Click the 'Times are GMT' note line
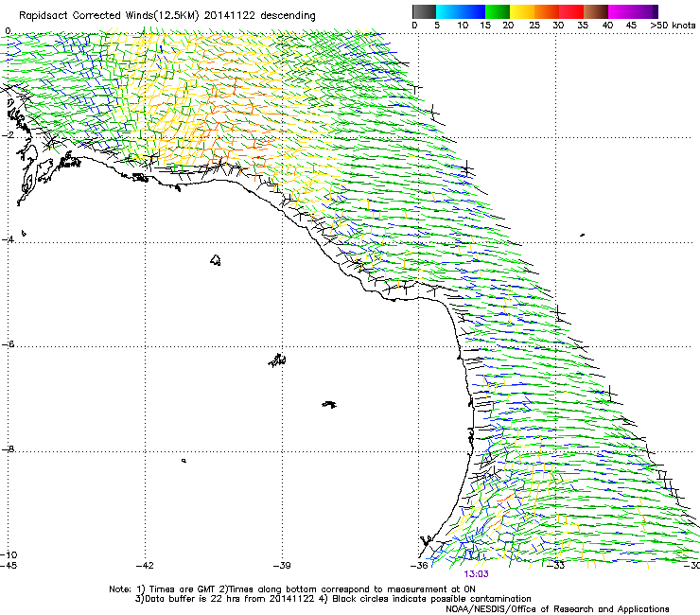 [292, 589]
